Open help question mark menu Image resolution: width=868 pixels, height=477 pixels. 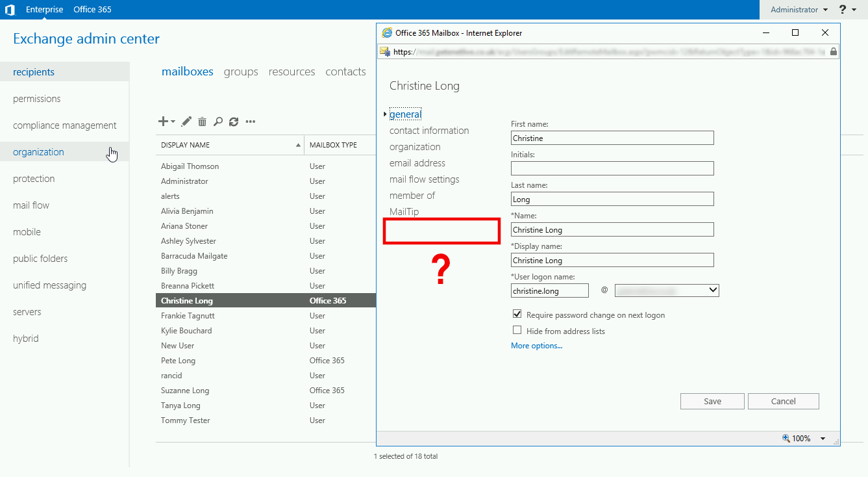pyautogui.click(x=843, y=10)
